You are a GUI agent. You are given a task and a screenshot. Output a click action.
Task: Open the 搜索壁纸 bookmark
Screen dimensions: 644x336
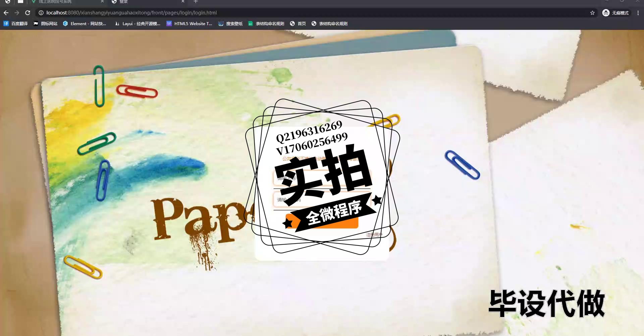[x=230, y=23]
